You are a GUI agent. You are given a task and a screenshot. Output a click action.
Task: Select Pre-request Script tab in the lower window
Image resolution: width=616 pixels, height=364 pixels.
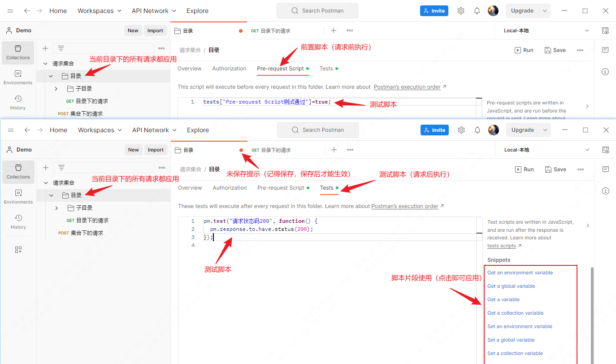[x=283, y=188]
